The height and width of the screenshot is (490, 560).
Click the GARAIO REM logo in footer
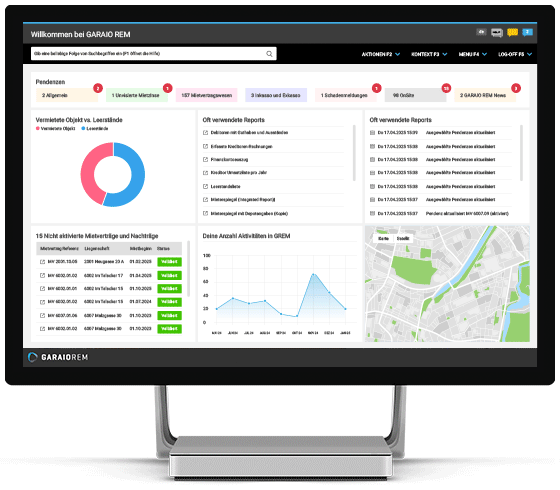click(58, 357)
